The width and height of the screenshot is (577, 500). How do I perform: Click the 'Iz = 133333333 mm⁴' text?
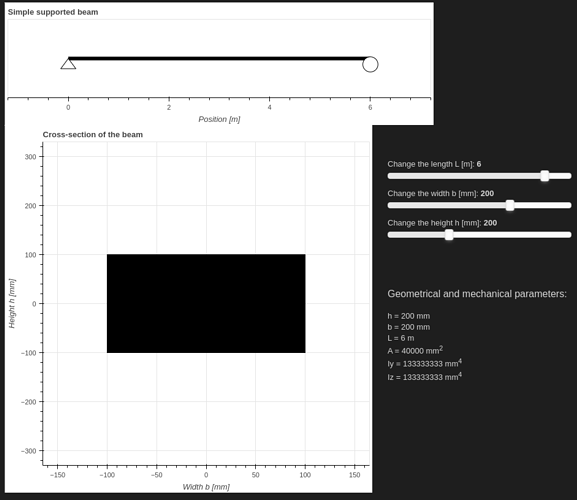tap(425, 376)
